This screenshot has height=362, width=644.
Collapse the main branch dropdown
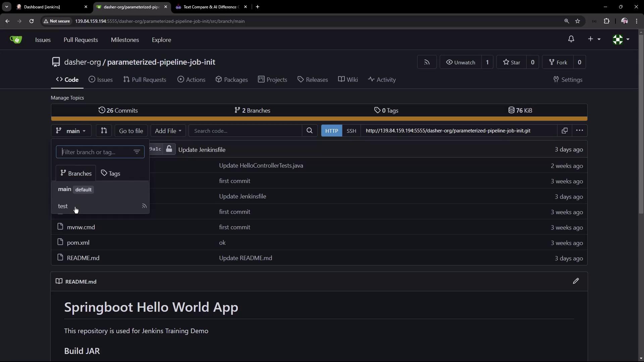tap(71, 131)
